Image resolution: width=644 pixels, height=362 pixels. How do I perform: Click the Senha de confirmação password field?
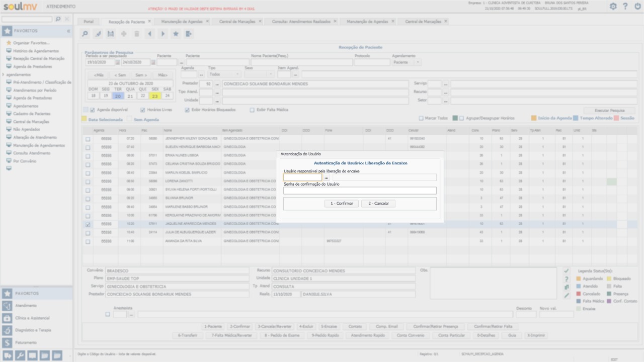coord(360,191)
